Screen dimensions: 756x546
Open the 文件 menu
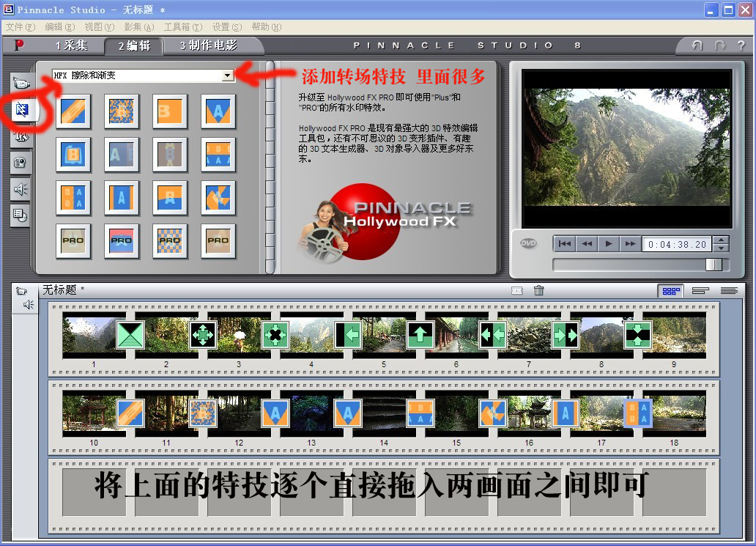[21, 27]
